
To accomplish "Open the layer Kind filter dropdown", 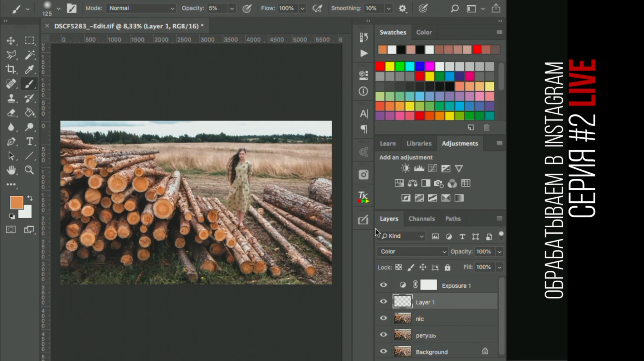I will coord(402,236).
